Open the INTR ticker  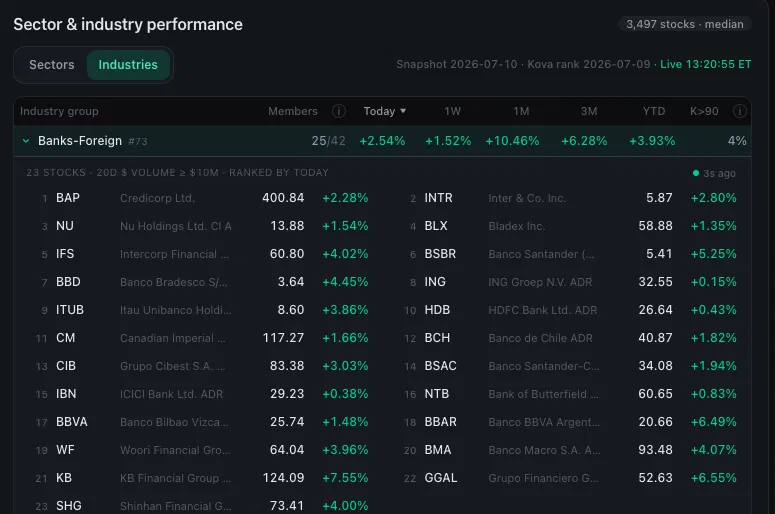438,198
